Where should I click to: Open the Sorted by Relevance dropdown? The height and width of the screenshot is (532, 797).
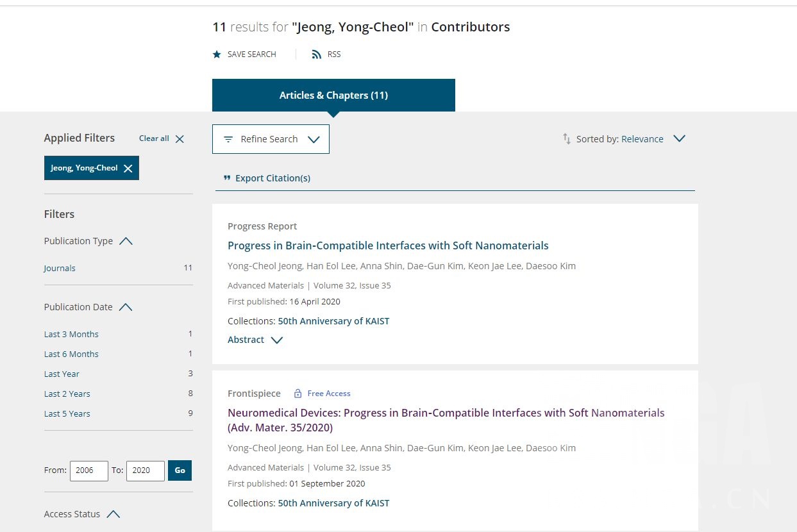click(x=680, y=138)
